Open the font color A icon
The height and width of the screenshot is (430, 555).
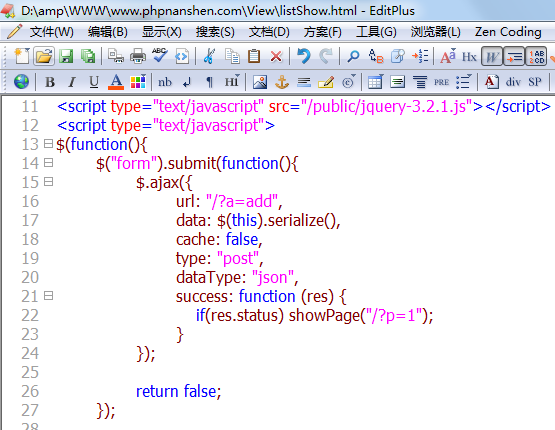tap(116, 82)
